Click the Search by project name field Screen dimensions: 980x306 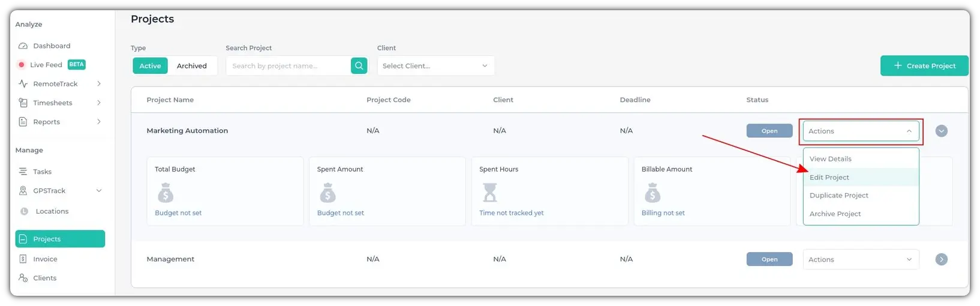click(288, 66)
